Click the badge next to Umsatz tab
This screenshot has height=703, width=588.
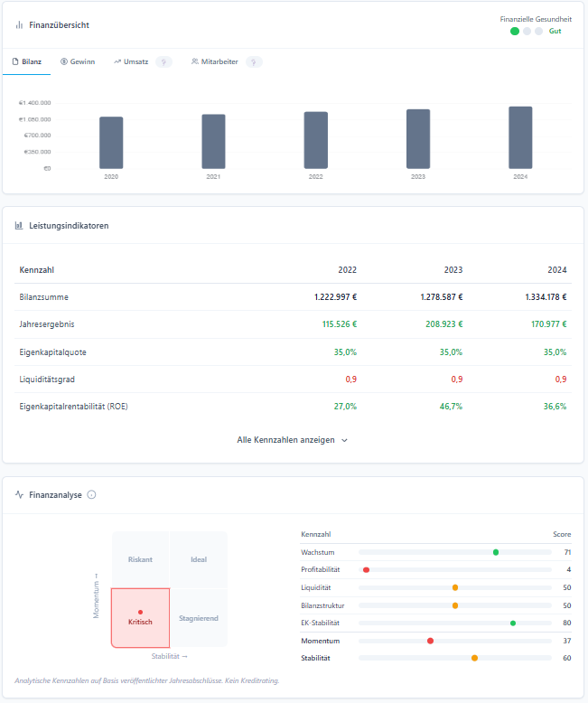click(163, 62)
